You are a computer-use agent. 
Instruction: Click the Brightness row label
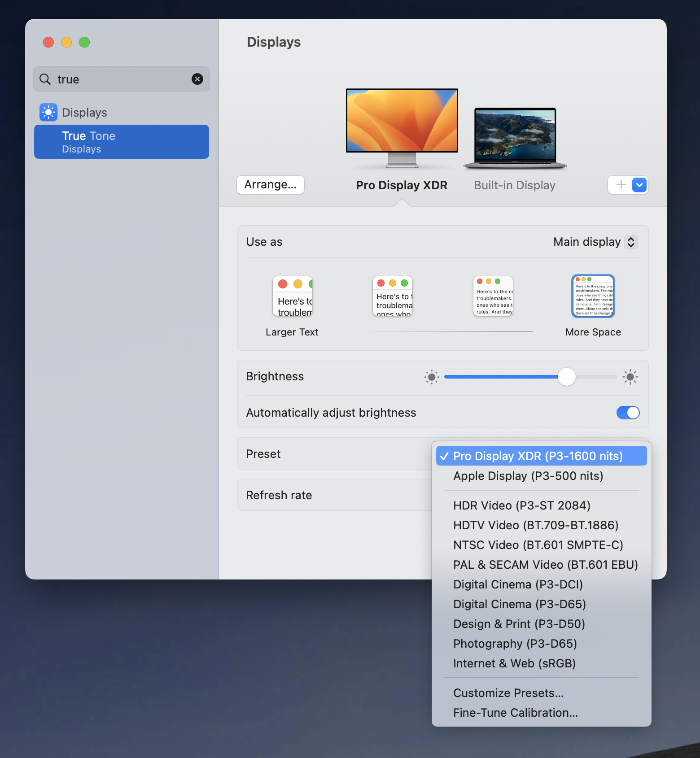[275, 376]
